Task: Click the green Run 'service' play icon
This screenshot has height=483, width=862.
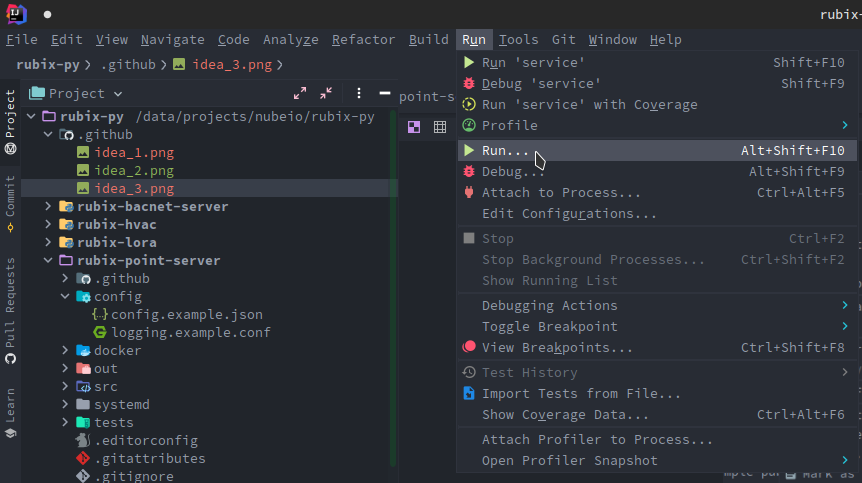Action: (x=469, y=63)
